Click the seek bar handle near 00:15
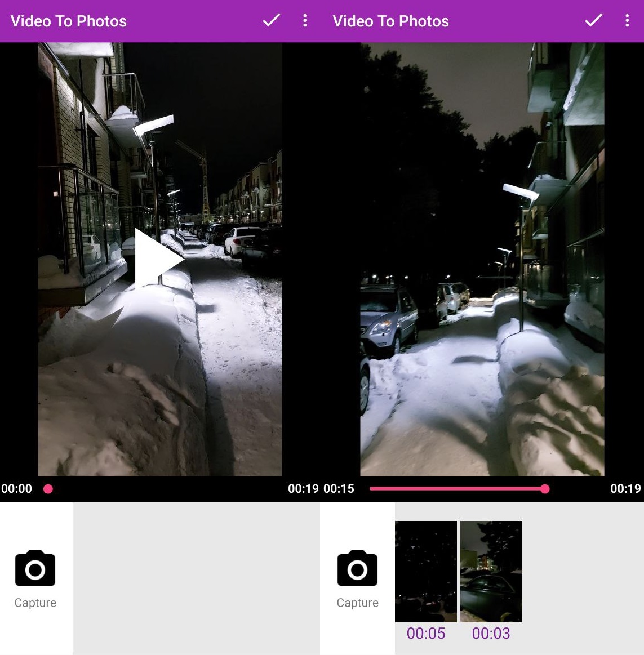Image resolution: width=644 pixels, height=655 pixels. (x=544, y=489)
